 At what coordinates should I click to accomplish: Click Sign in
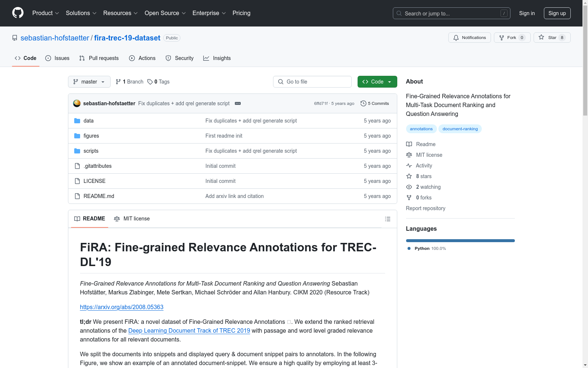pos(527,13)
